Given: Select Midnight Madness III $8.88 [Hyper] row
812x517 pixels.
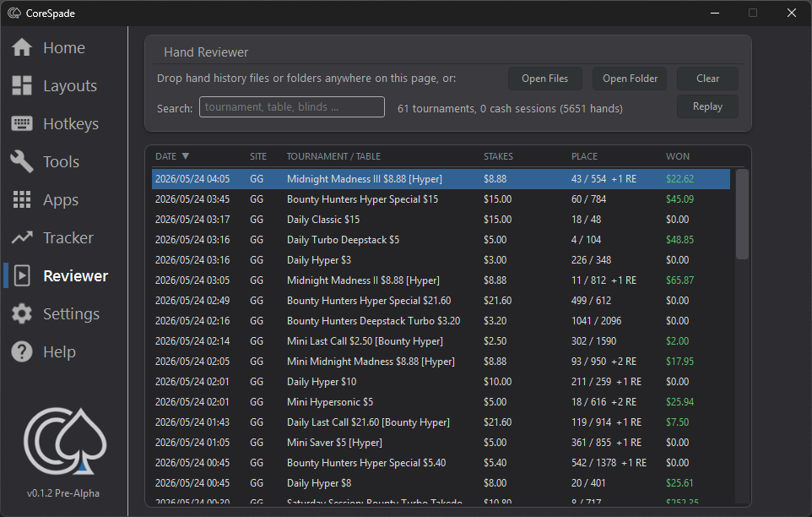Looking at the screenshot, I should [441, 179].
